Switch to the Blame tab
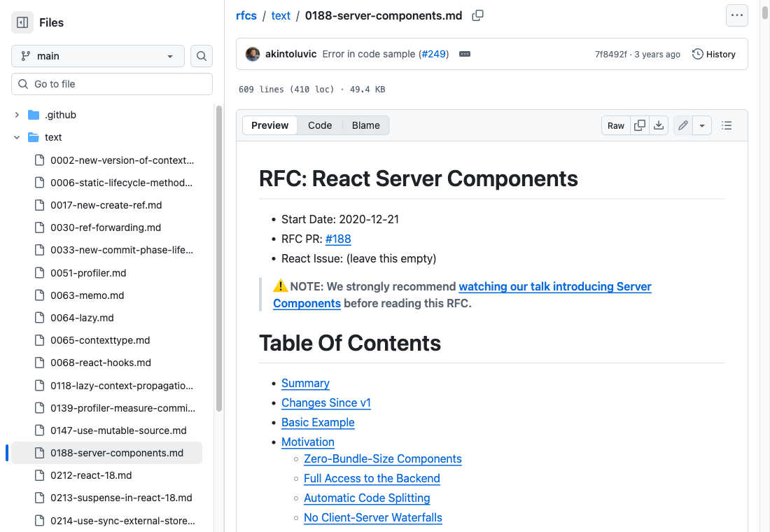The image size is (770, 532). point(365,125)
